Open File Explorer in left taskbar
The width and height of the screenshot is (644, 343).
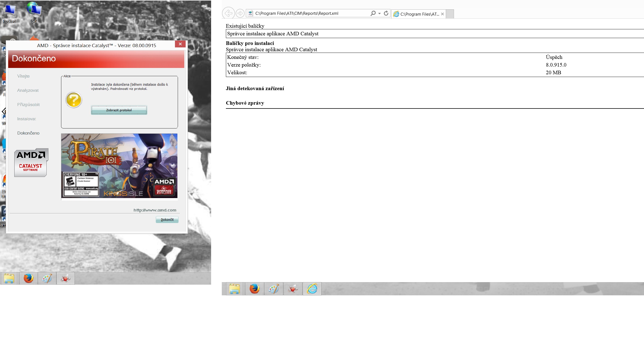9,278
